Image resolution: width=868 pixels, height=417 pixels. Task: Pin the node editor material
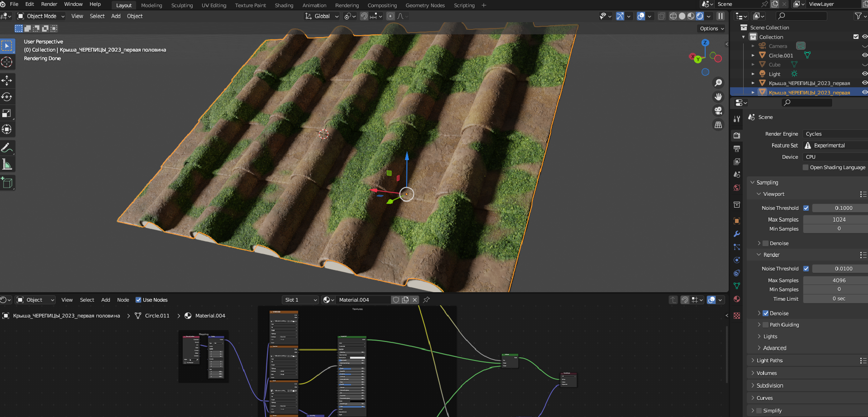[426, 299]
